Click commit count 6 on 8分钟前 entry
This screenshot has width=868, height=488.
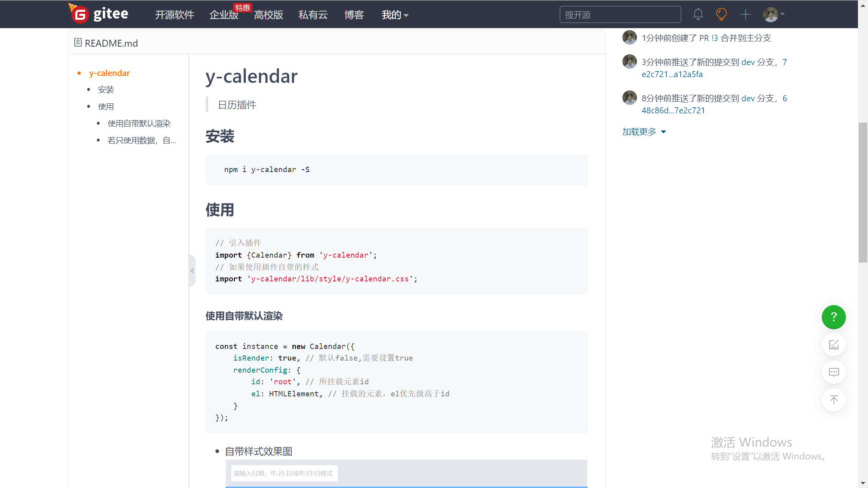784,98
